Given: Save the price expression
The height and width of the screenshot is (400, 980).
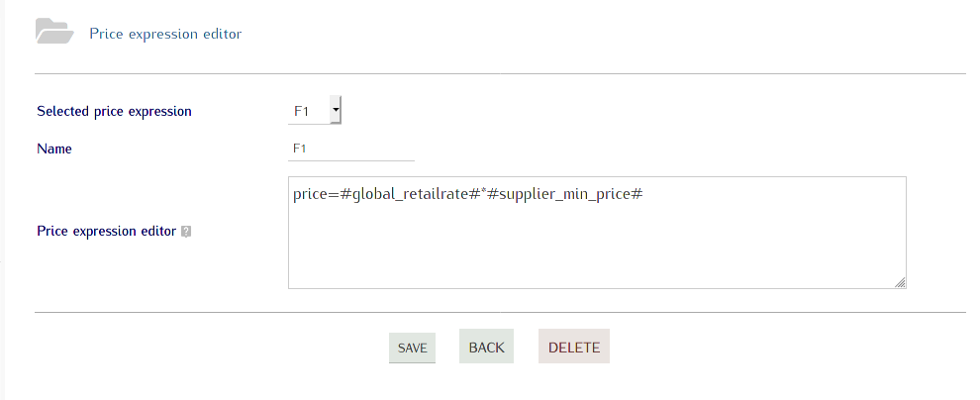Looking at the screenshot, I should (412, 348).
